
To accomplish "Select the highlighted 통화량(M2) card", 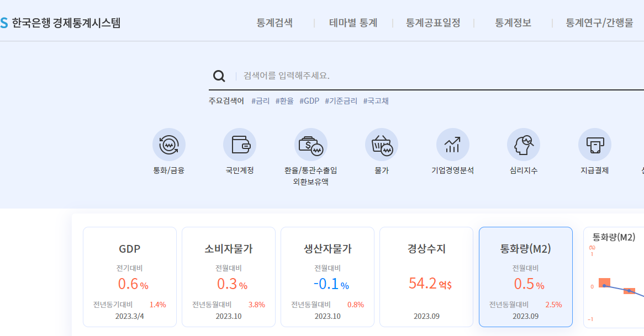I will point(525,276).
